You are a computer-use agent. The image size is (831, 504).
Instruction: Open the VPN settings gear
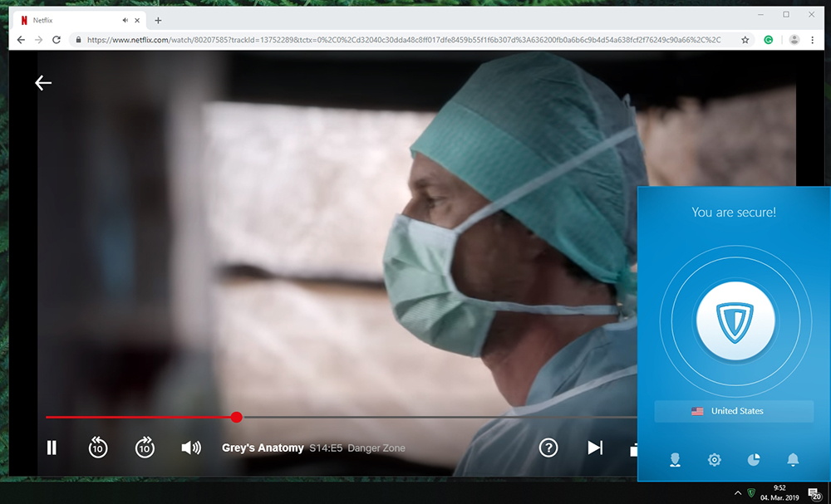click(715, 459)
